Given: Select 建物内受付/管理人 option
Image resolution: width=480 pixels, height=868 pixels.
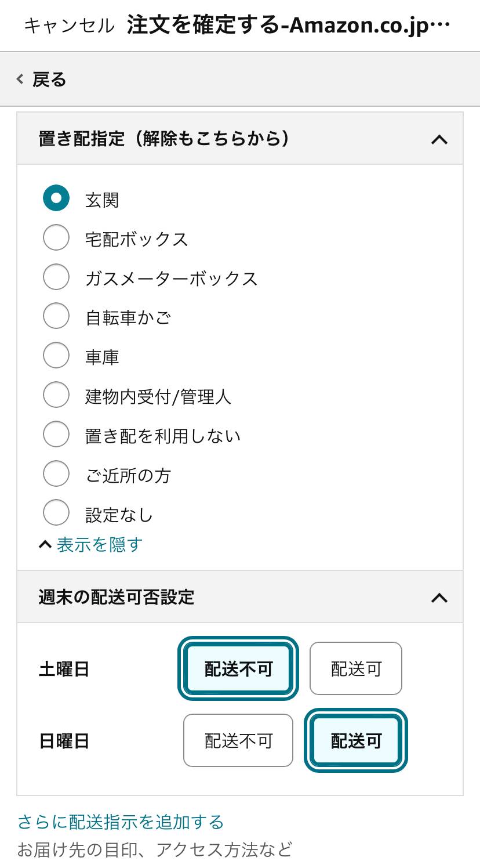Looking at the screenshot, I should coord(56,395).
